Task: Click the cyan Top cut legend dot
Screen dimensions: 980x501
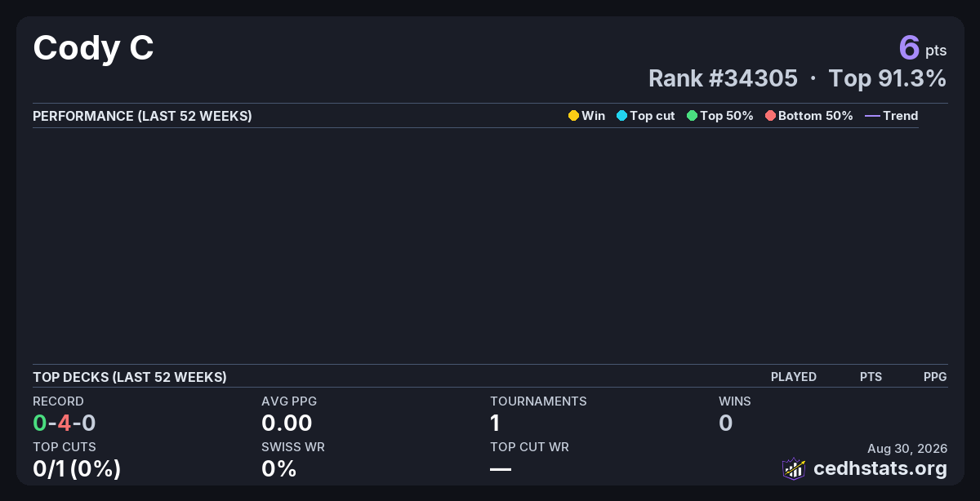Action: [621, 116]
